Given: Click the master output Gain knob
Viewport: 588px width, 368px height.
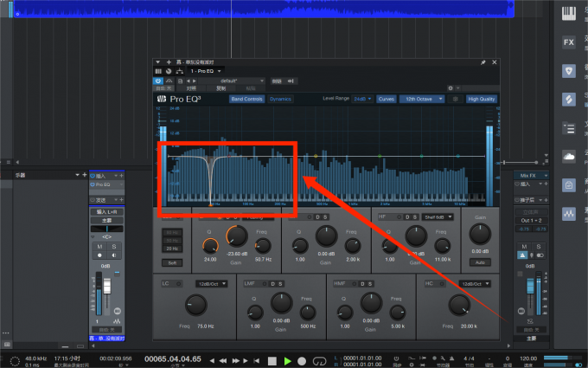Looking at the screenshot, I should [x=480, y=234].
